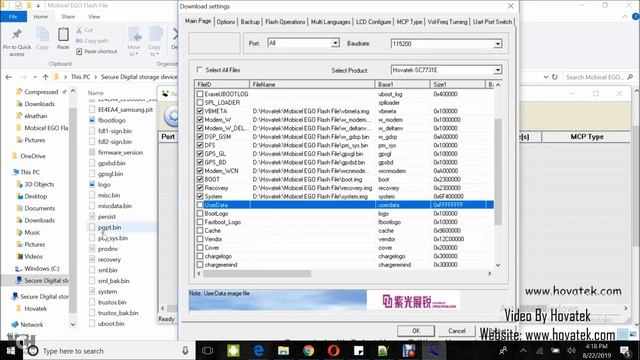Click FileName column header

312,84
